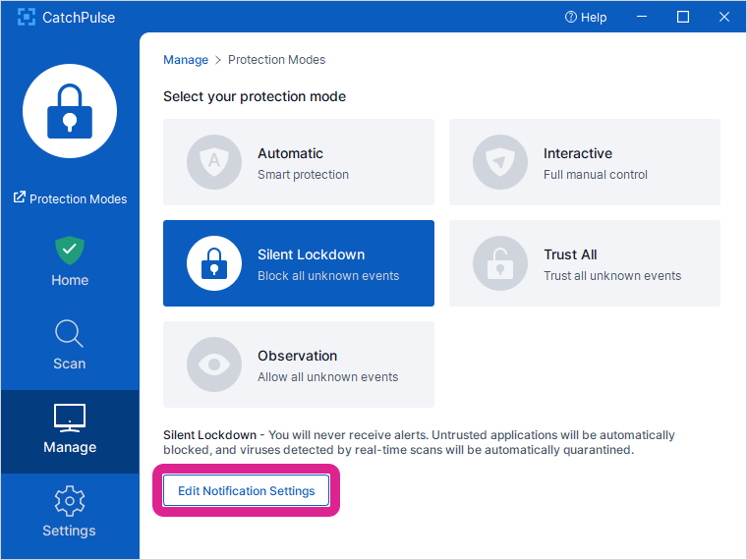
Task: Click the Observation eye icon
Action: point(214,365)
